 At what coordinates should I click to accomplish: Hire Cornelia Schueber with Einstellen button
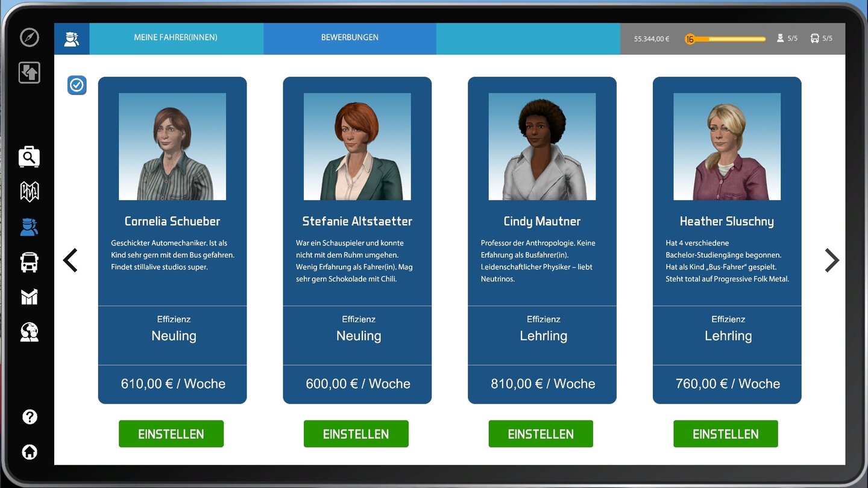click(x=171, y=434)
